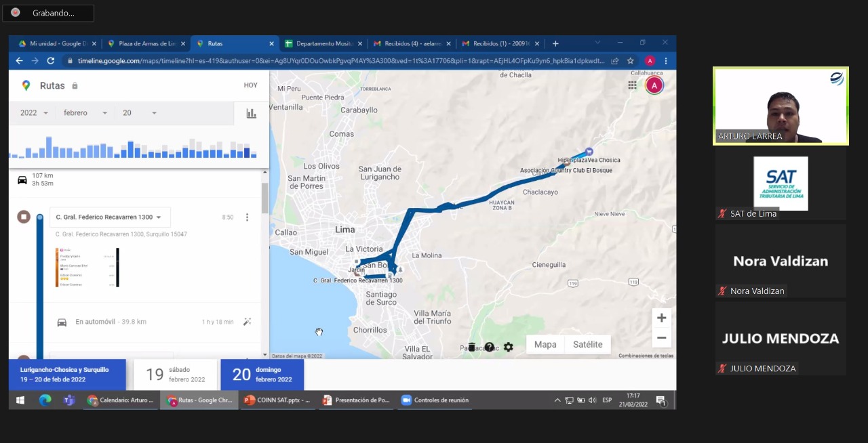Open the year dropdown showing 2022
The width and height of the screenshot is (868, 443).
35,113
